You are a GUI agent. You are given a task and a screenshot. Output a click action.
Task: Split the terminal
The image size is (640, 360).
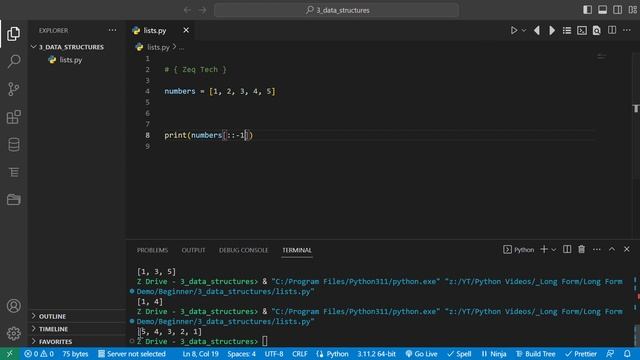click(567, 249)
